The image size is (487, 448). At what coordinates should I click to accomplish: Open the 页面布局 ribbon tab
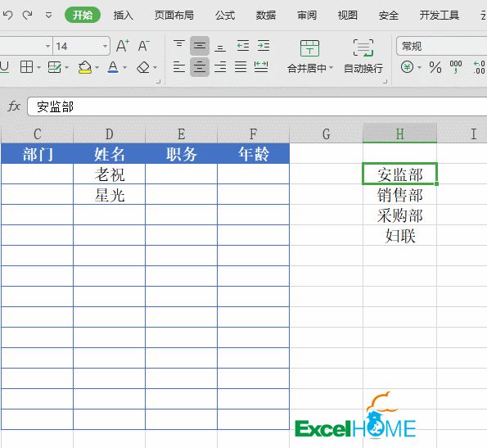point(174,15)
